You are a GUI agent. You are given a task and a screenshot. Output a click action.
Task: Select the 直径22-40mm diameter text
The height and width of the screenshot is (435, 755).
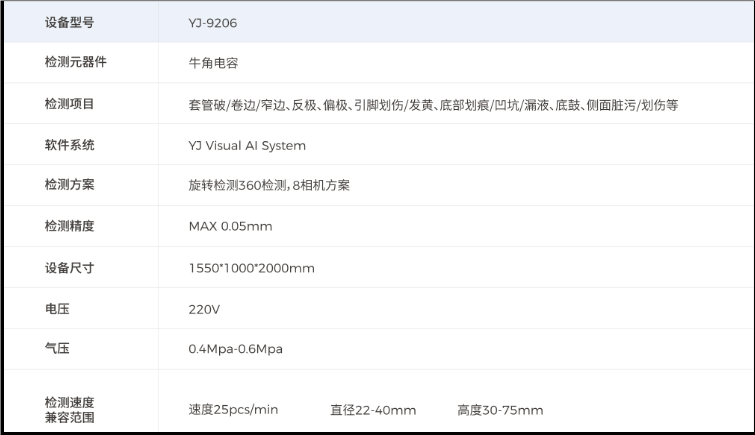pyautogui.click(x=373, y=410)
